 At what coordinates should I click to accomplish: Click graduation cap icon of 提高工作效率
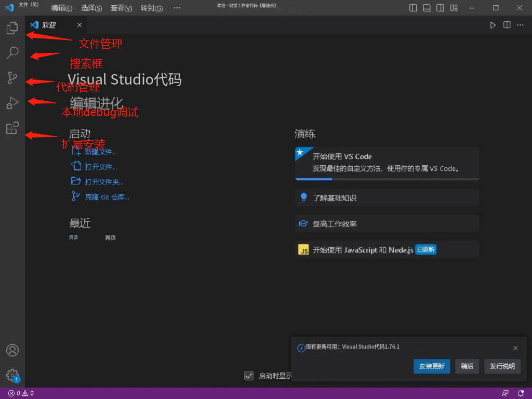point(303,223)
